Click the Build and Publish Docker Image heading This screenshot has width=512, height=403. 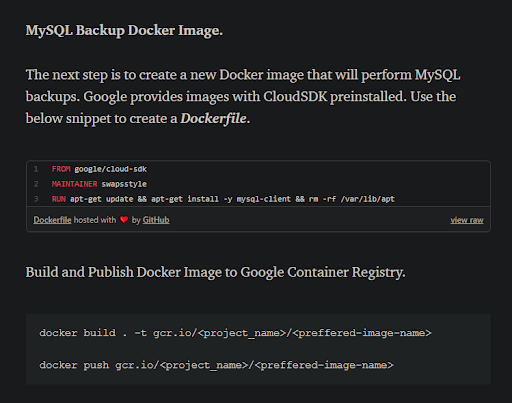point(216,272)
